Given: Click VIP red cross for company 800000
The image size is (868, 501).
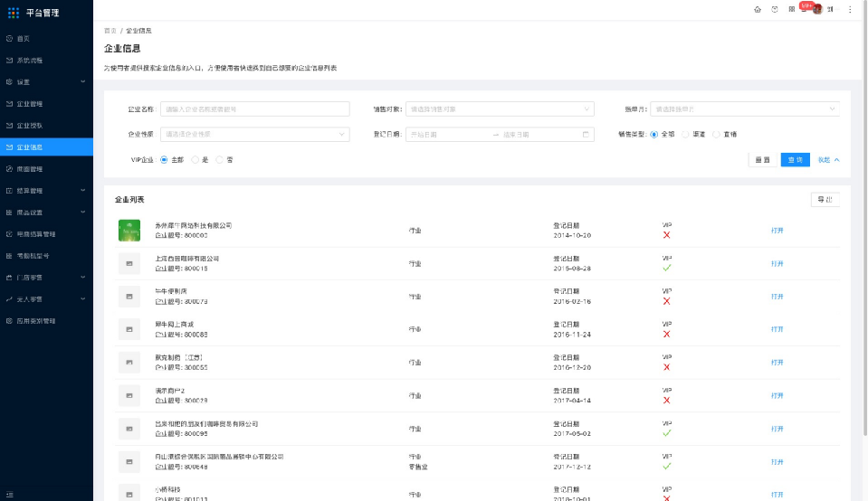Looking at the screenshot, I should (x=666, y=235).
